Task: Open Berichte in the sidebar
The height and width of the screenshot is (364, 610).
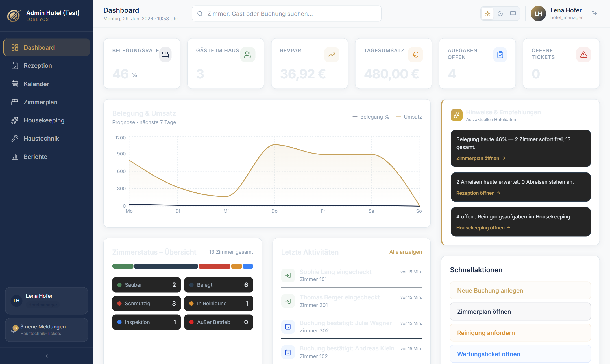Action: click(47, 157)
